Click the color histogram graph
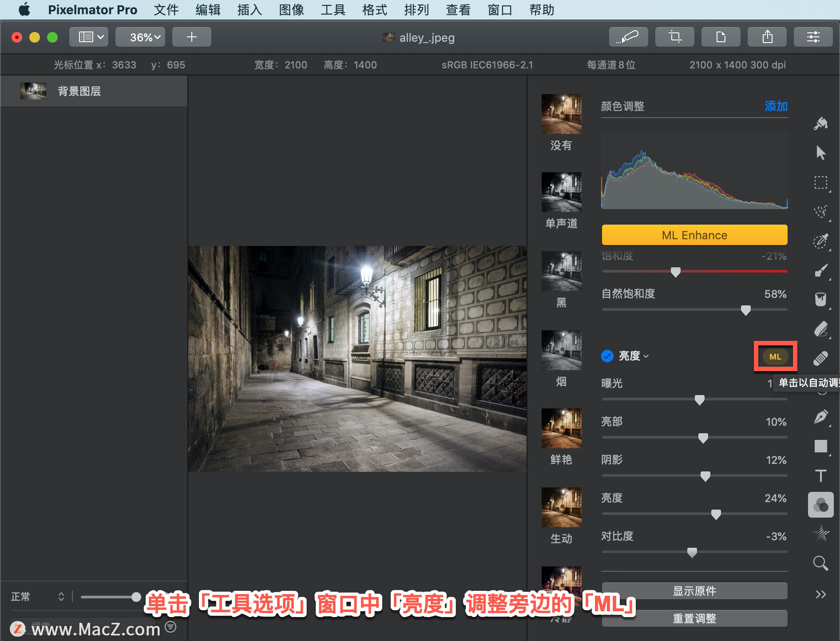 [x=694, y=170]
